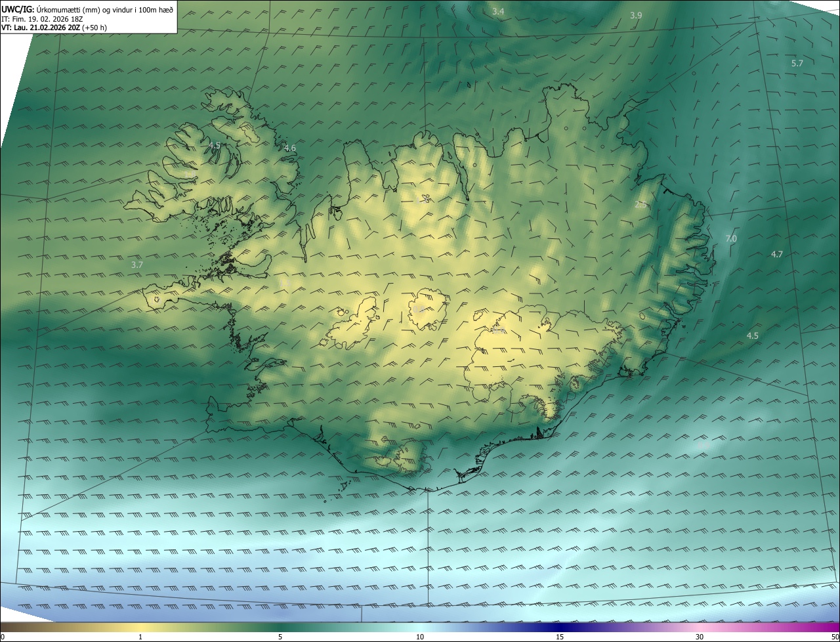Click the 'UWC/IG' map title text
Image resolution: width=840 pixels, height=642 pixels.
click(x=18, y=9)
